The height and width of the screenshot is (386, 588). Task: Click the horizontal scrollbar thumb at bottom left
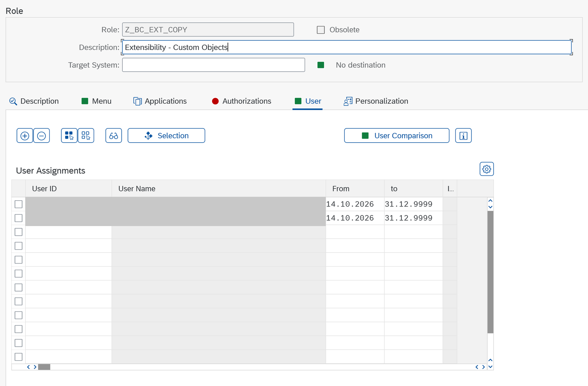44,367
